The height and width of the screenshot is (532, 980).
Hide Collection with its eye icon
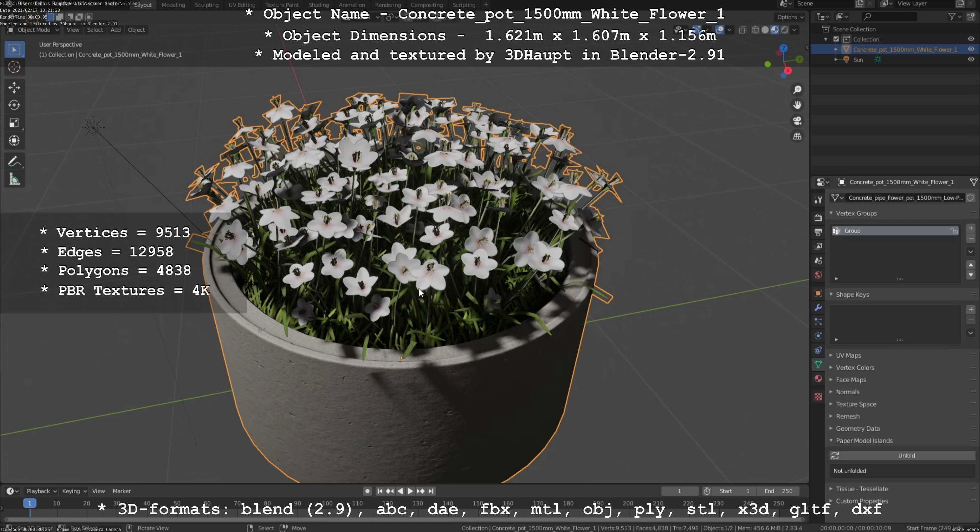(x=971, y=39)
